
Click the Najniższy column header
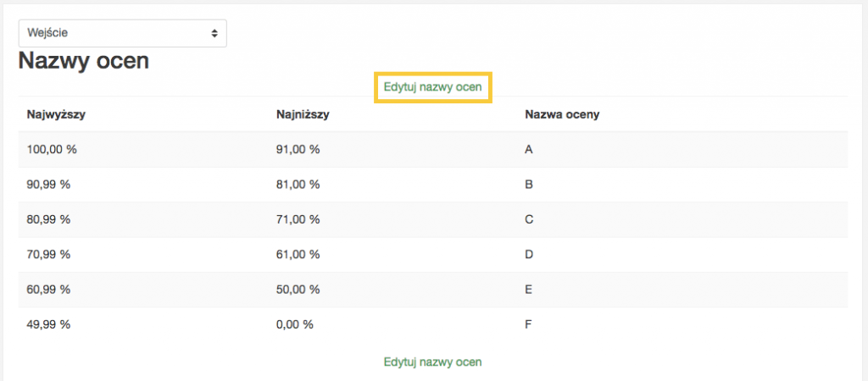click(x=303, y=114)
